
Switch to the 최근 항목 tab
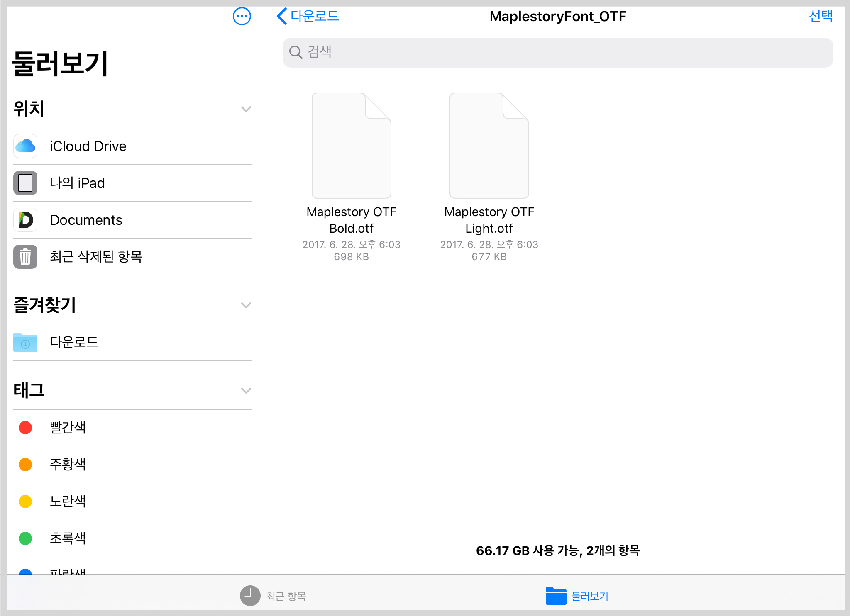click(286, 596)
